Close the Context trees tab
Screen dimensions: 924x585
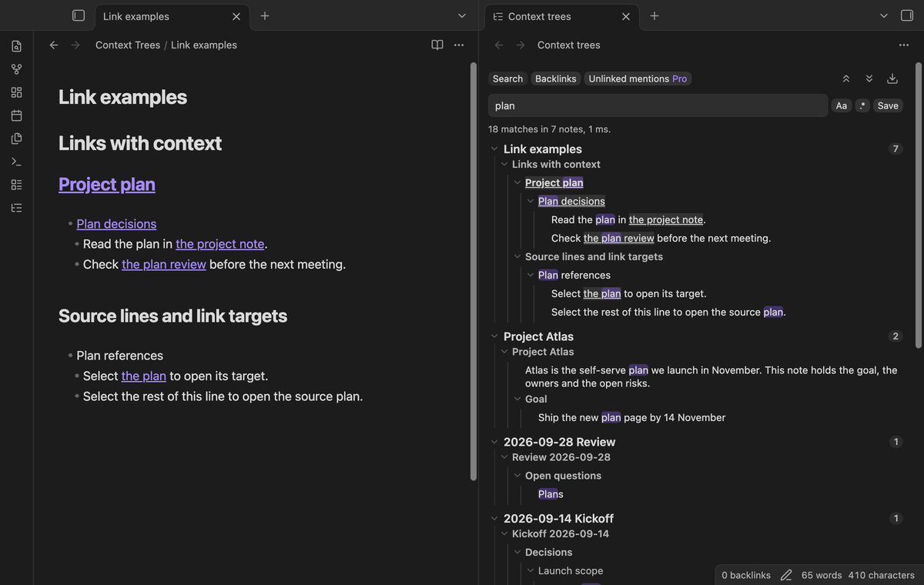[625, 16]
